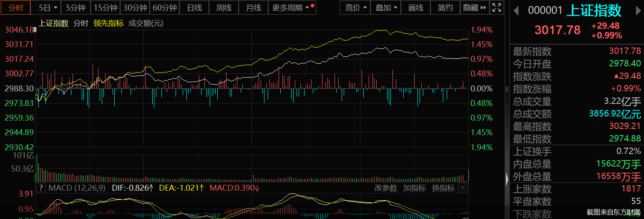Viewport: 644px width, 219px height.
Task: Hide the side panel using 隐藏
Action: point(475,8)
